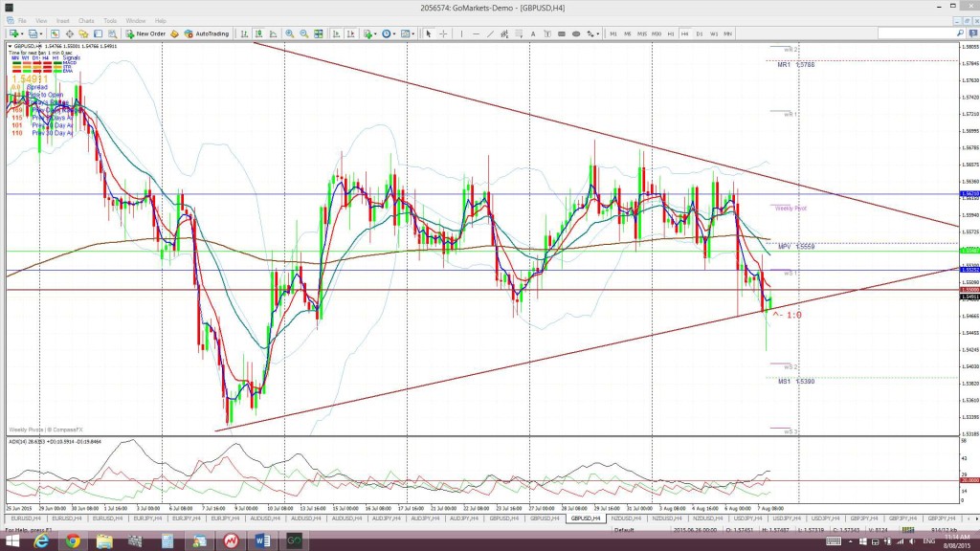The width and height of the screenshot is (980, 551).
Task: Open the Navigator panel icon
Action: click(x=83, y=33)
